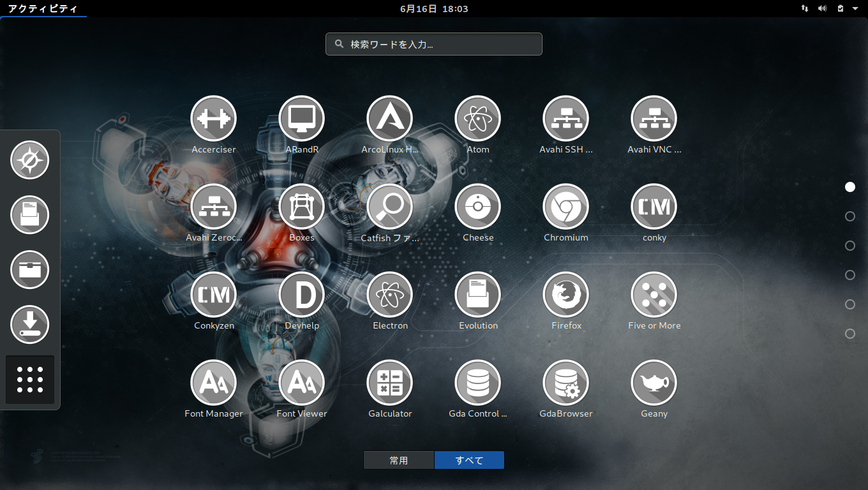
Task: Open the mail inbox icon in the dock
Action: click(30, 214)
